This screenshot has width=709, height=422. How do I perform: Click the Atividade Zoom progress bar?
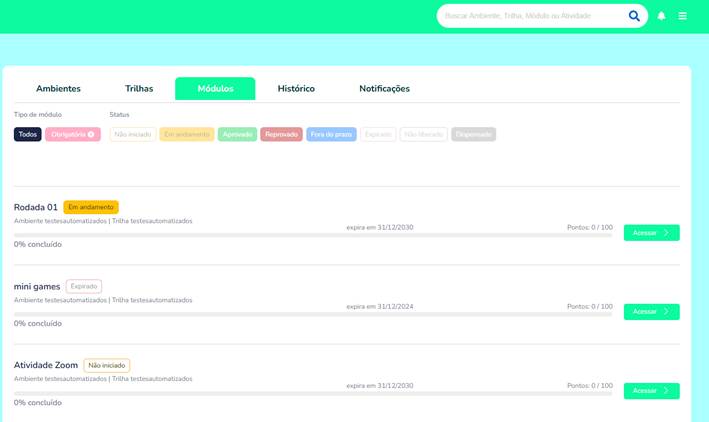pyautogui.click(x=313, y=394)
